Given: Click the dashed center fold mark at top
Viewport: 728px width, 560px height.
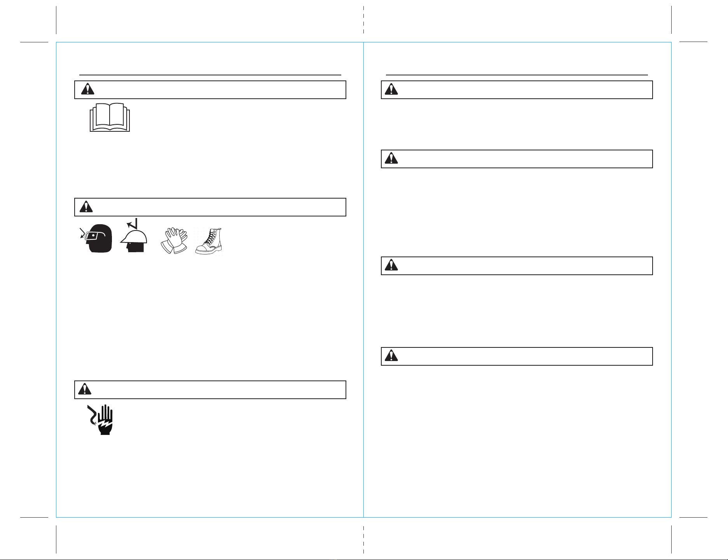Looking at the screenshot, I should [363, 20].
